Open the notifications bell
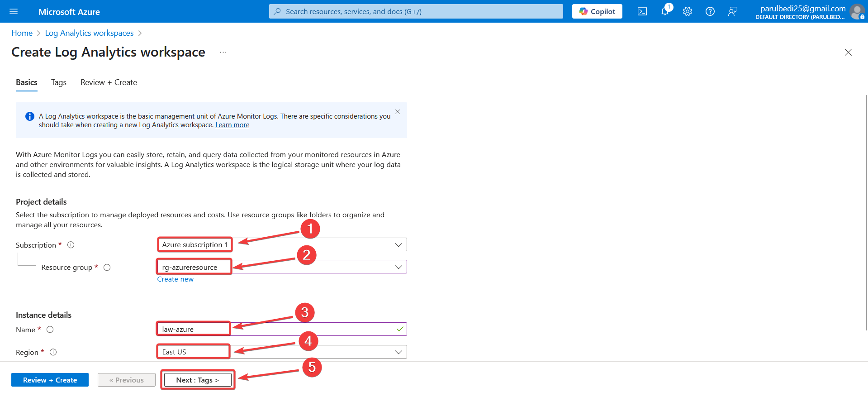 pyautogui.click(x=665, y=11)
